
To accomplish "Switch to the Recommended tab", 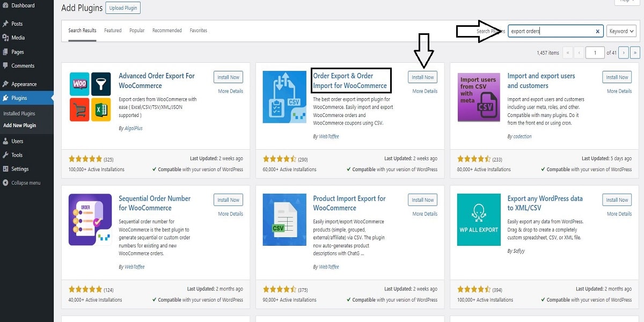I will 167,31.
